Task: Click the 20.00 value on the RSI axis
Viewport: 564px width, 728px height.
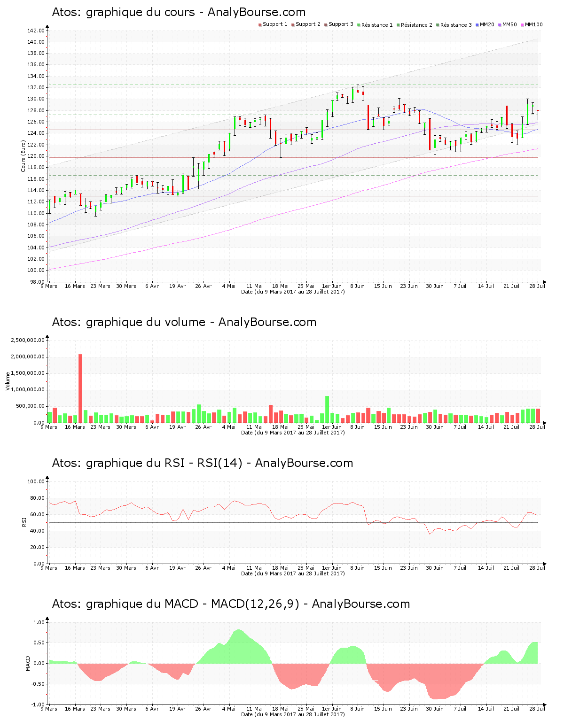Action: [x=37, y=547]
